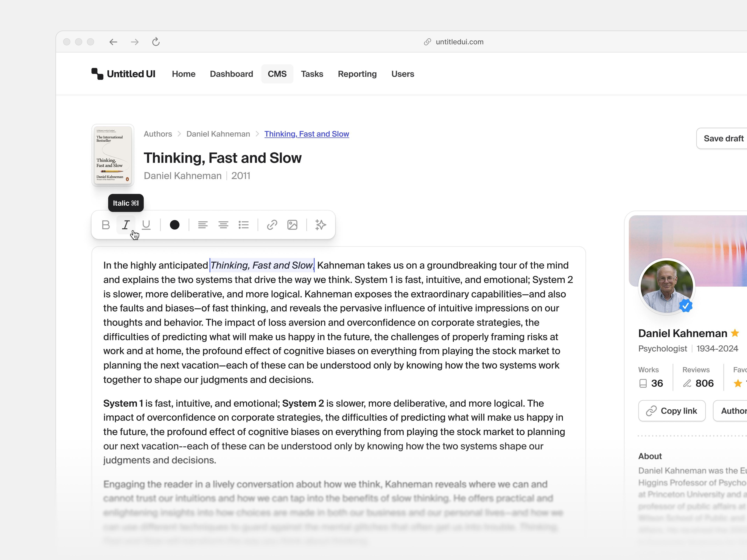Screen dimensions: 747x560
Task: Insert an image using the image icon
Action: click(292, 225)
